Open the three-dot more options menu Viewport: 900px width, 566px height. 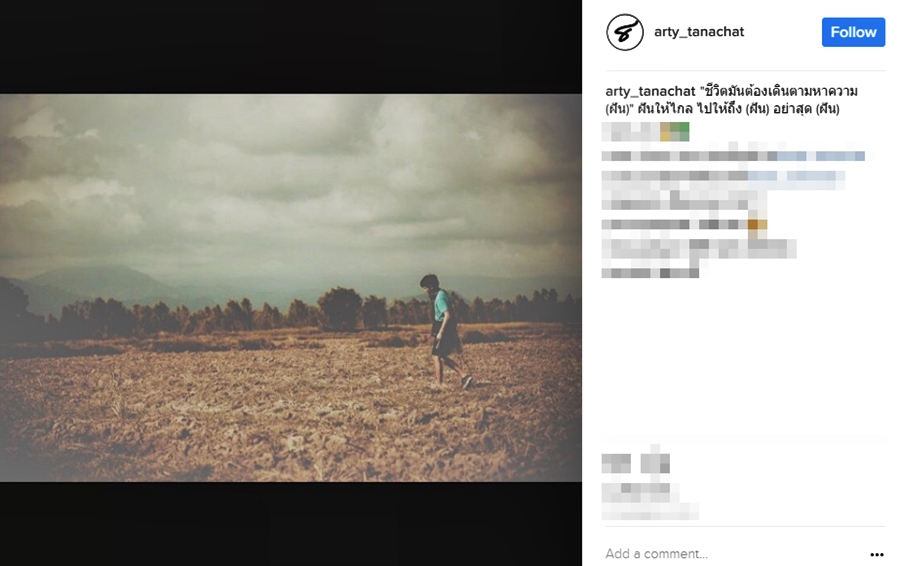tap(876, 555)
